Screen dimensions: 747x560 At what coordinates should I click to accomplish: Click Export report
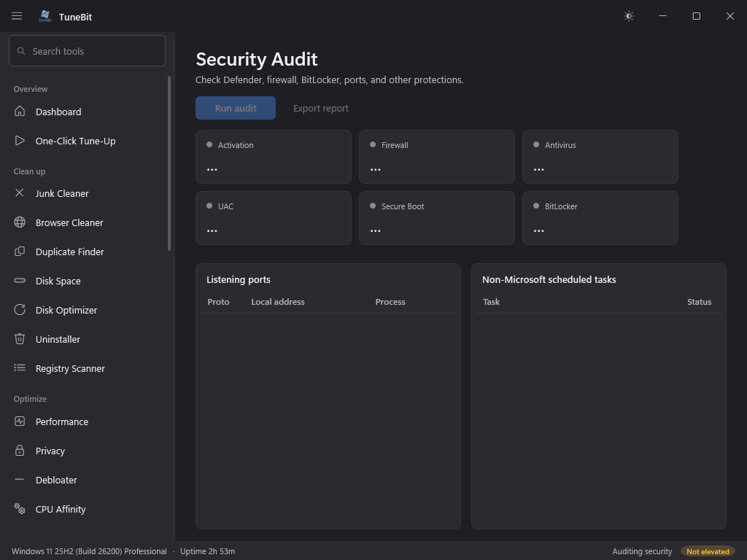pyautogui.click(x=321, y=108)
